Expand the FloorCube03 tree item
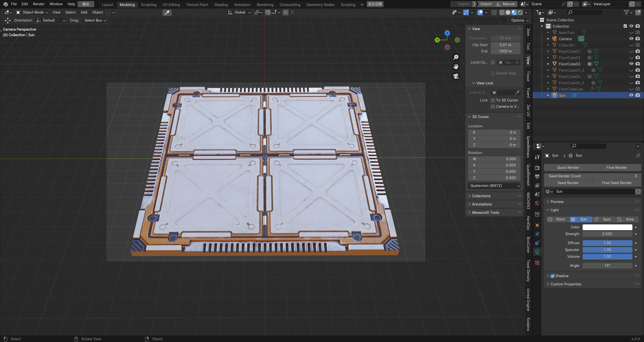The image size is (644, 342). [548, 64]
